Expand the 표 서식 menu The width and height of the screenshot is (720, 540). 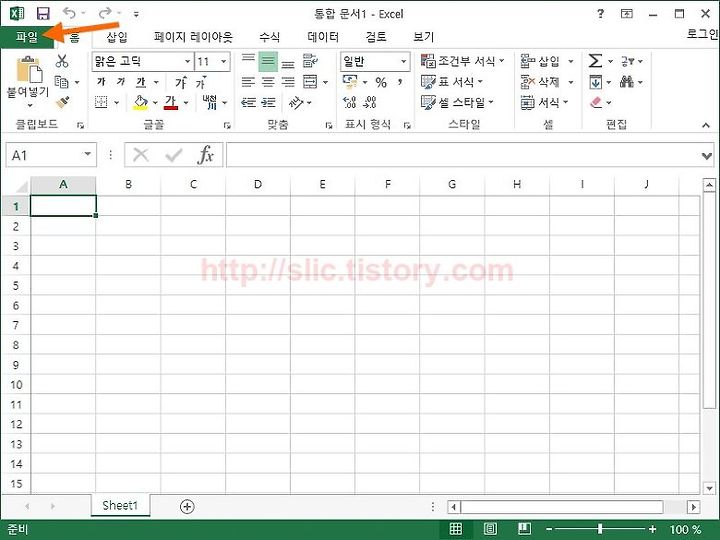tap(452, 82)
